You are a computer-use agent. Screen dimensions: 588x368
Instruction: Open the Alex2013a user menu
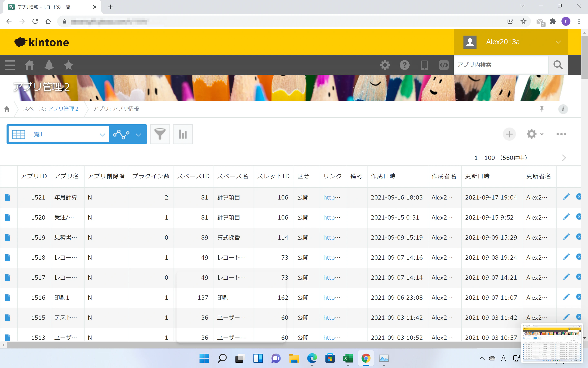point(510,42)
